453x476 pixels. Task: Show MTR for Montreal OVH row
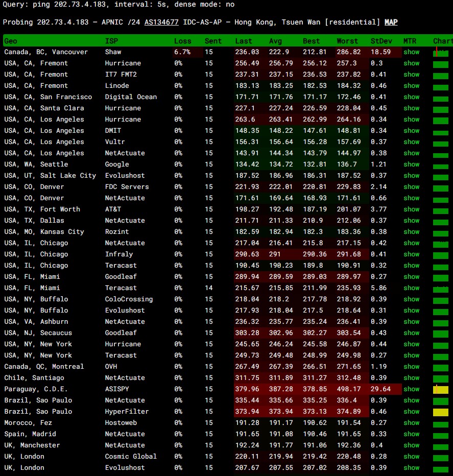[412, 366]
